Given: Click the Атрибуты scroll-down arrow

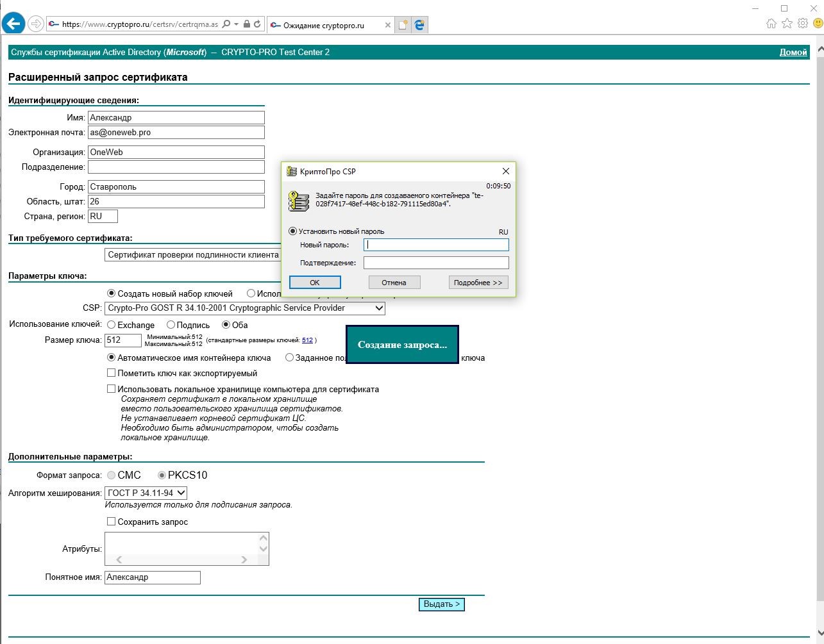Looking at the screenshot, I should (x=263, y=549).
